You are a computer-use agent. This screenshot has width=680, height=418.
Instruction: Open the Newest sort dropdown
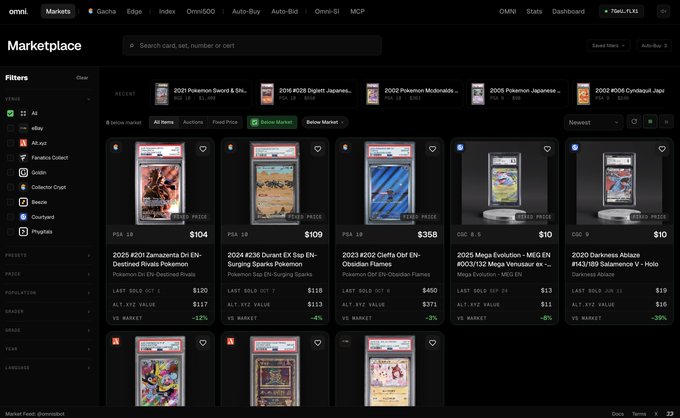click(x=593, y=122)
